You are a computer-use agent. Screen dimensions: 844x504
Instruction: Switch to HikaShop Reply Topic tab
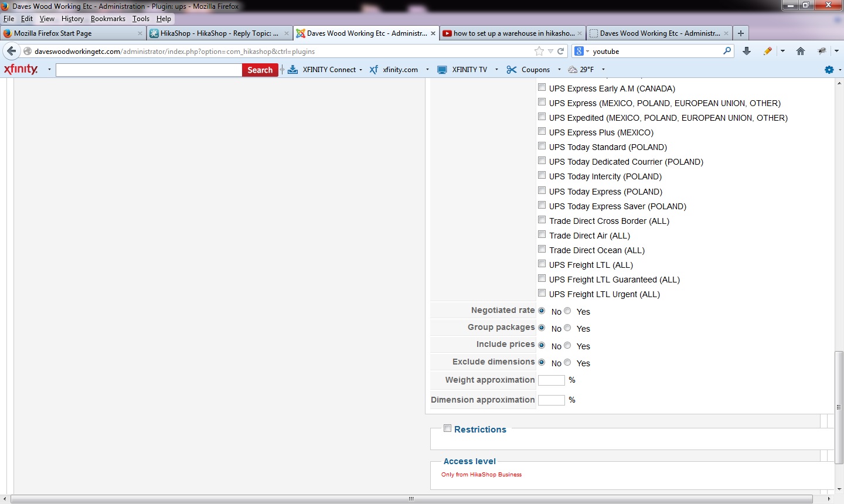tap(219, 33)
